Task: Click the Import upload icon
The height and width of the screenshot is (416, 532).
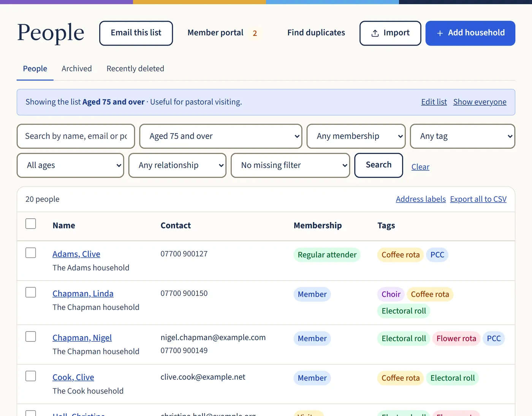Action: [x=375, y=33]
